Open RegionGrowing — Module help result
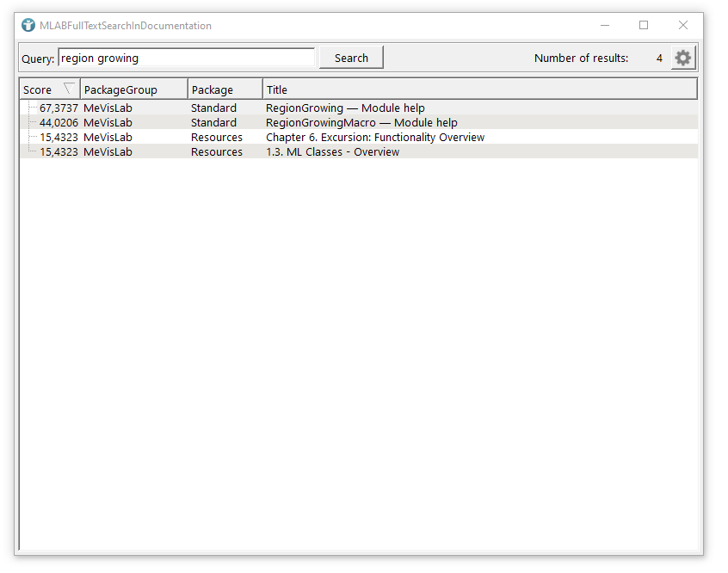The width and height of the screenshot is (728, 573). (345, 108)
